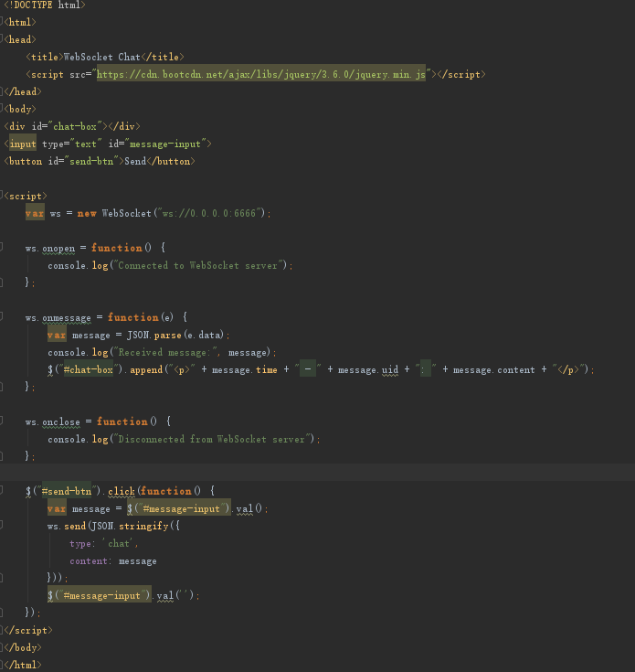Click the "function" keyword on the ws.onopen line

click(x=116, y=248)
